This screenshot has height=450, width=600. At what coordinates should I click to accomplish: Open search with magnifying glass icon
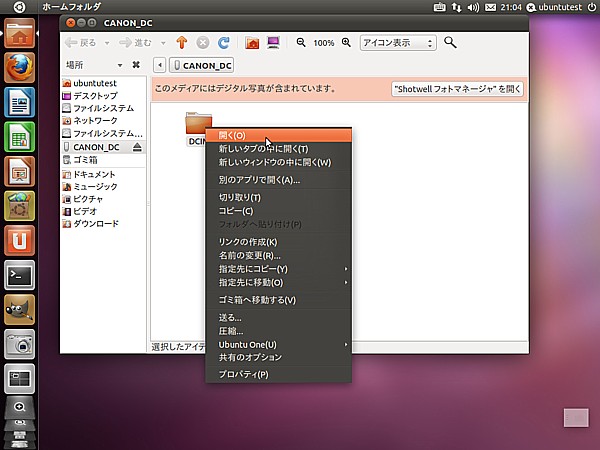[450, 42]
